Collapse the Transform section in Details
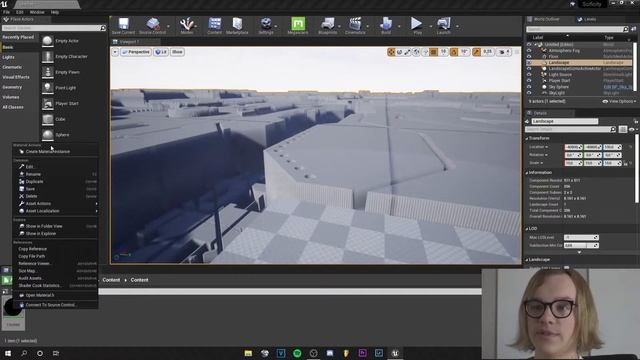The height and width of the screenshot is (360, 640). (x=527, y=138)
